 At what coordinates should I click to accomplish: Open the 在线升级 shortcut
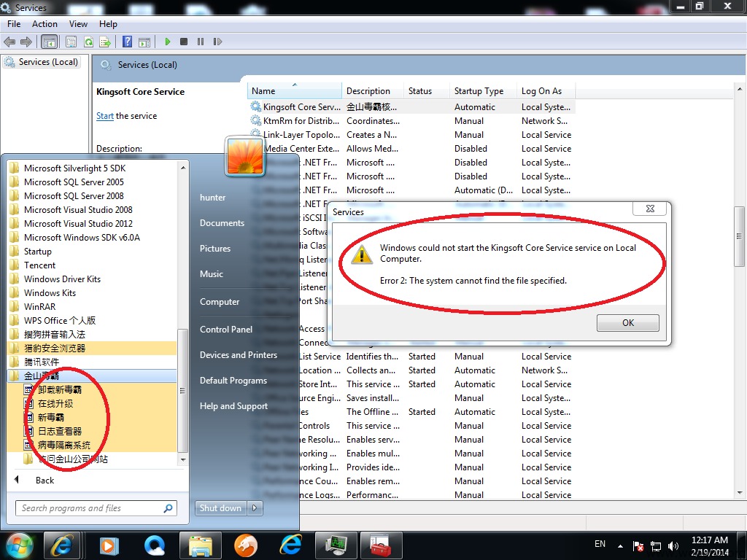[x=93, y=403]
